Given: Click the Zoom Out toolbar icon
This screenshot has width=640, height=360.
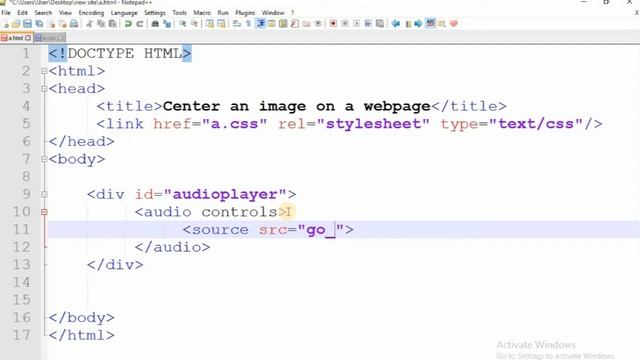Looking at the screenshot, I should 194,24.
